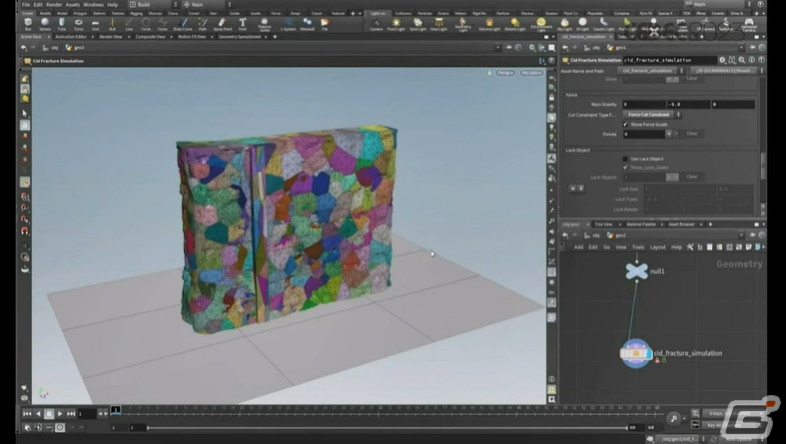Select the Null shelf tool
786x444 pixels.
pos(112,24)
